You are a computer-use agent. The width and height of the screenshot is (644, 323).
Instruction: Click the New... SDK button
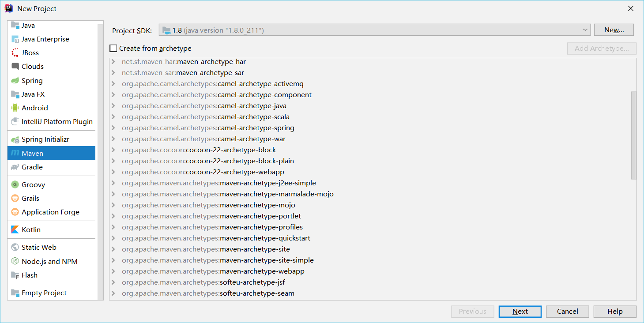pos(614,30)
